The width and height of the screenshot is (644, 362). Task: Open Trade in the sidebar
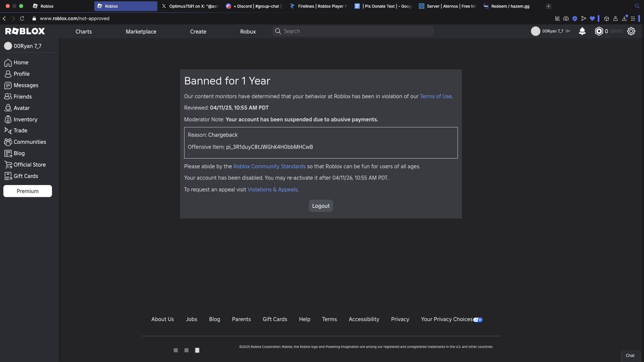[x=16, y=130]
